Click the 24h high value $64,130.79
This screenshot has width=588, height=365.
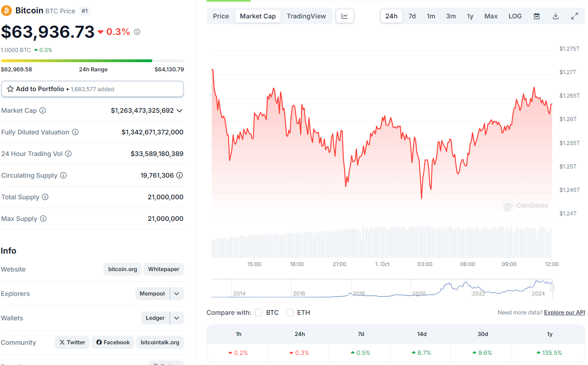point(169,70)
